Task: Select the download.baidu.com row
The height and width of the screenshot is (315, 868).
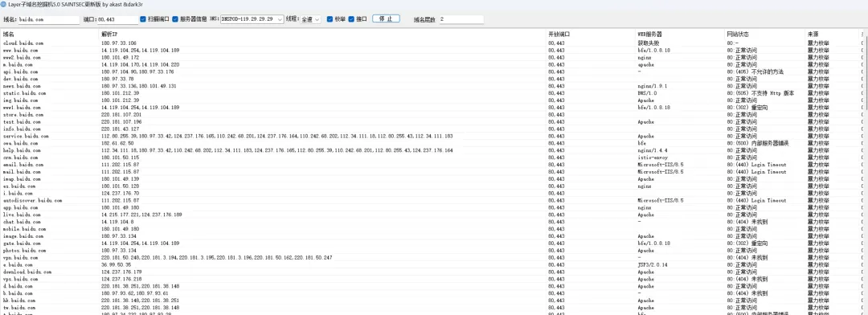Action: click(432, 272)
